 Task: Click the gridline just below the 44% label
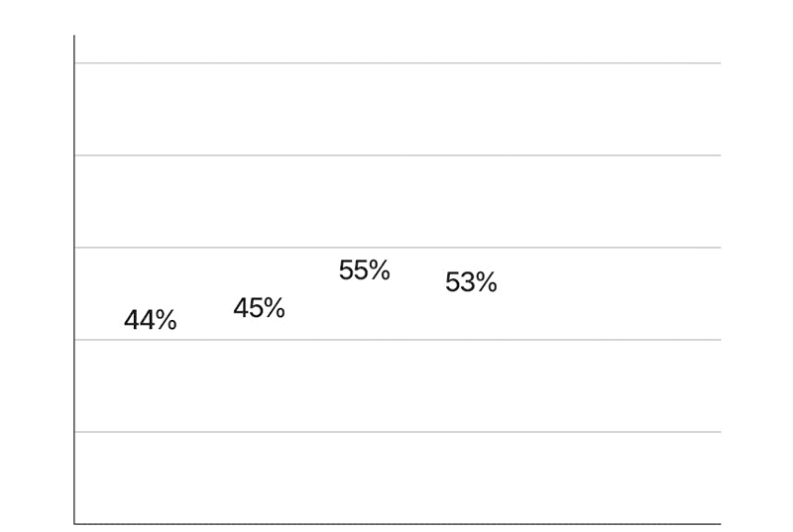(x=396, y=340)
